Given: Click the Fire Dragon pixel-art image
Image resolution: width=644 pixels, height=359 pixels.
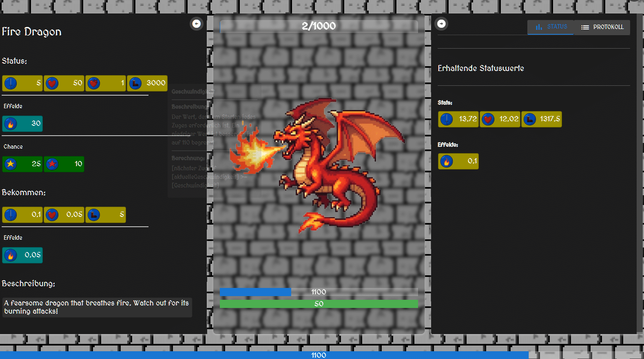Looking at the screenshot, I should tap(317, 165).
